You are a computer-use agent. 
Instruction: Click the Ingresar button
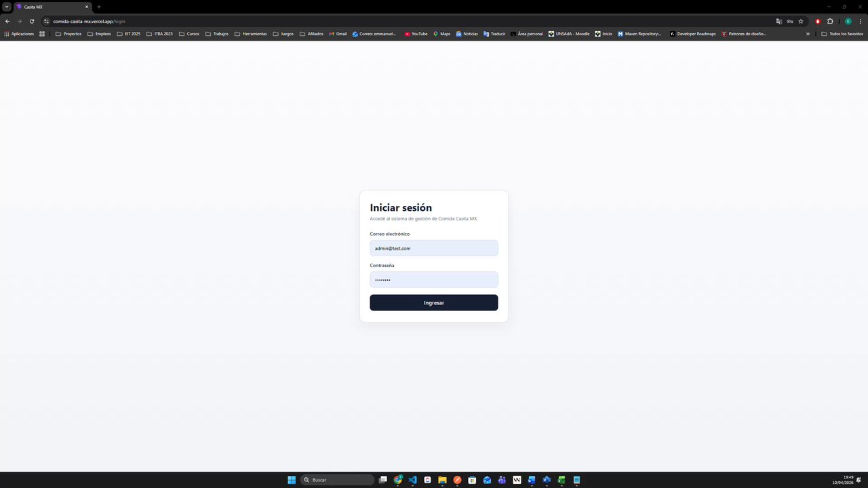pos(433,302)
